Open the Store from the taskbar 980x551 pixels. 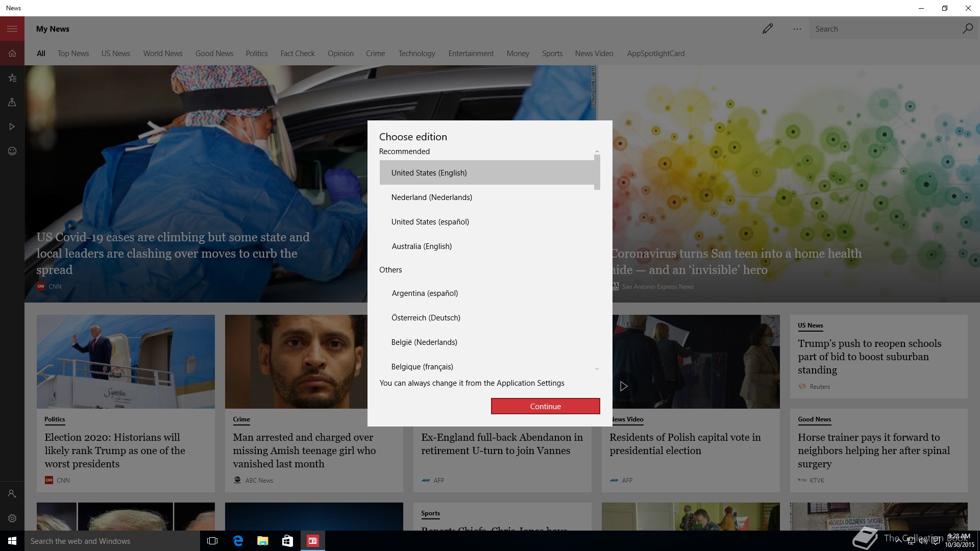click(288, 541)
